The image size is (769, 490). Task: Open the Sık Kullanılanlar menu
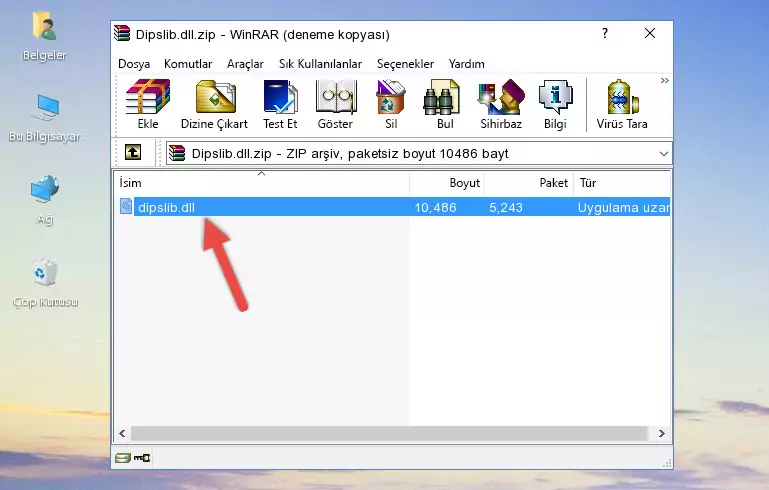320,64
